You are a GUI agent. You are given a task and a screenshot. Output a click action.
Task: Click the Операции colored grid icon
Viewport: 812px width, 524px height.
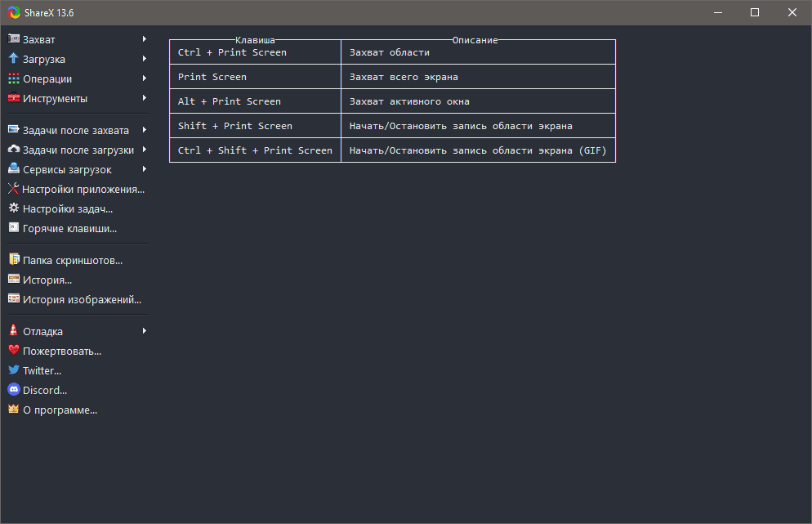14,78
